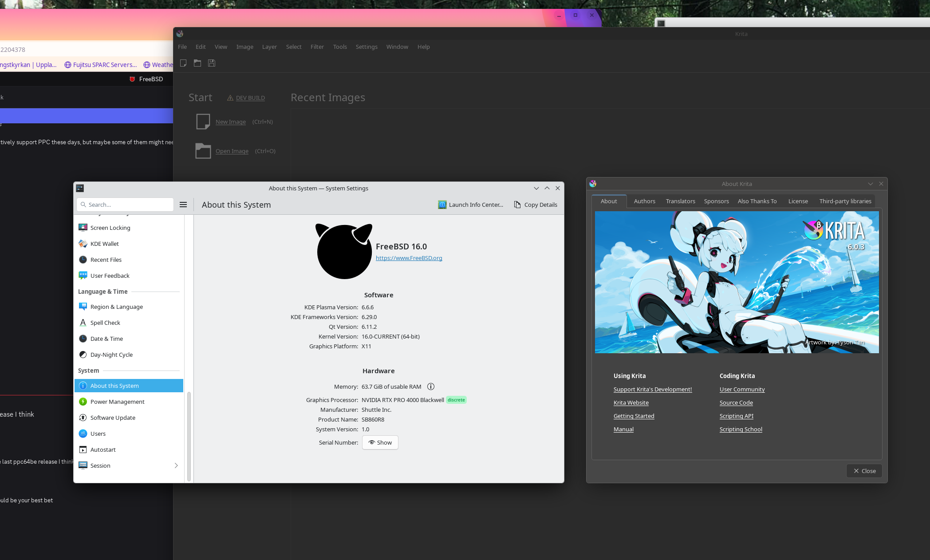Viewport: 930px width, 560px height.
Task: Click Launch Info Center button
Action: (x=471, y=205)
